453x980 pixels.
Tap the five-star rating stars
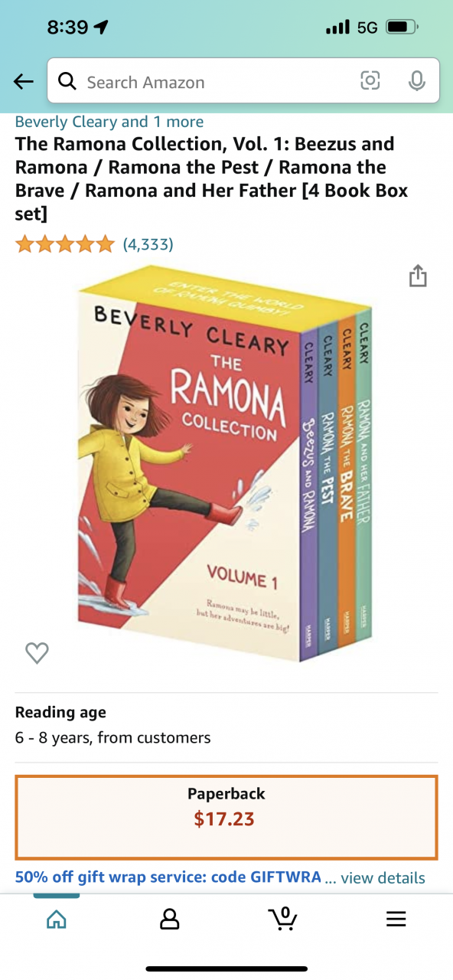coord(65,244)
